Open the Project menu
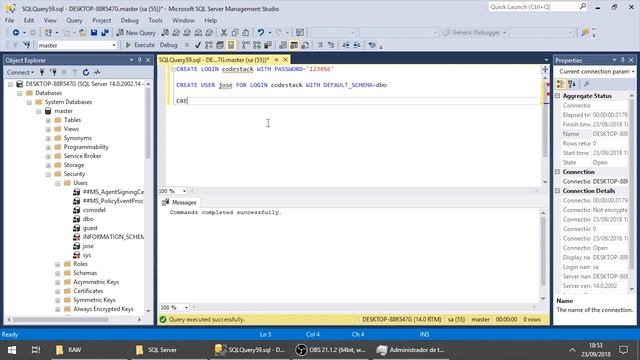This screenshot has width=640, height=360. click(x=102, y=20)
